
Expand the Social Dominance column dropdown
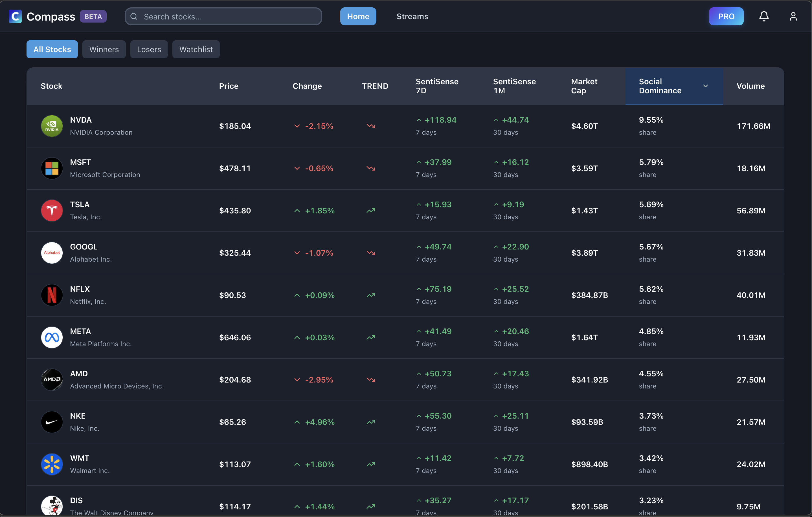pos(705,86)
